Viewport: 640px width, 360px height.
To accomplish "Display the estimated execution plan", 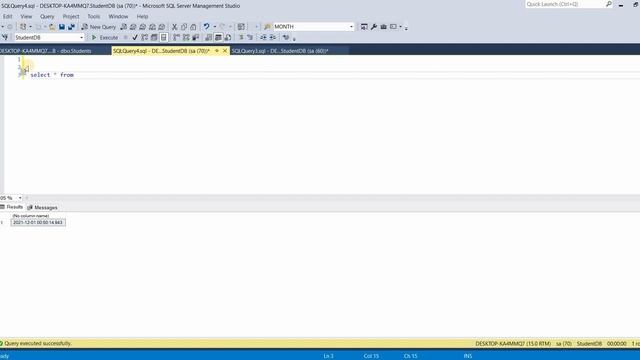I will (x=144, y=38).
